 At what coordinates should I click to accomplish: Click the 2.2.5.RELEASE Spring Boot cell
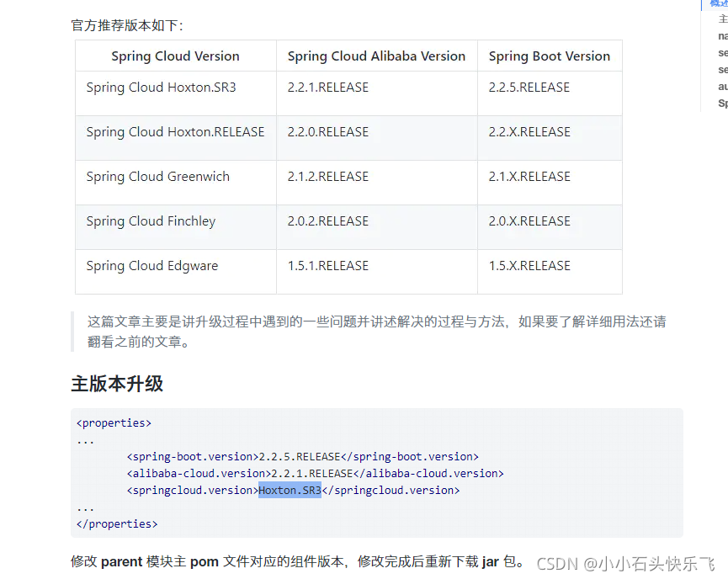pyautogui.click(x=528, y=87)
